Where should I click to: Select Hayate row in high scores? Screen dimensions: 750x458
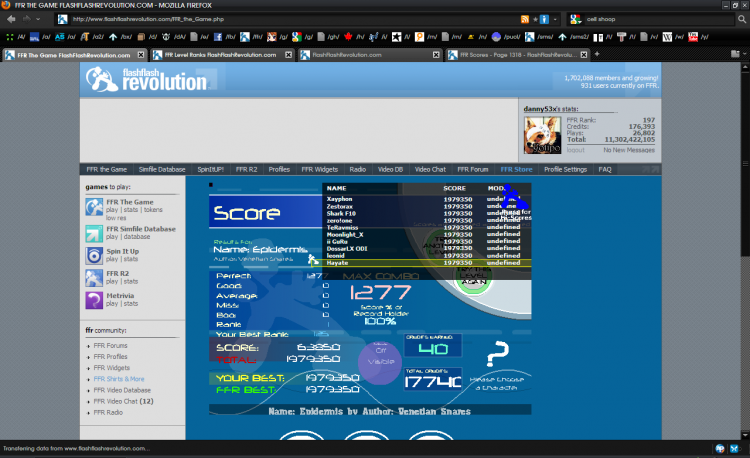[420, 263]
